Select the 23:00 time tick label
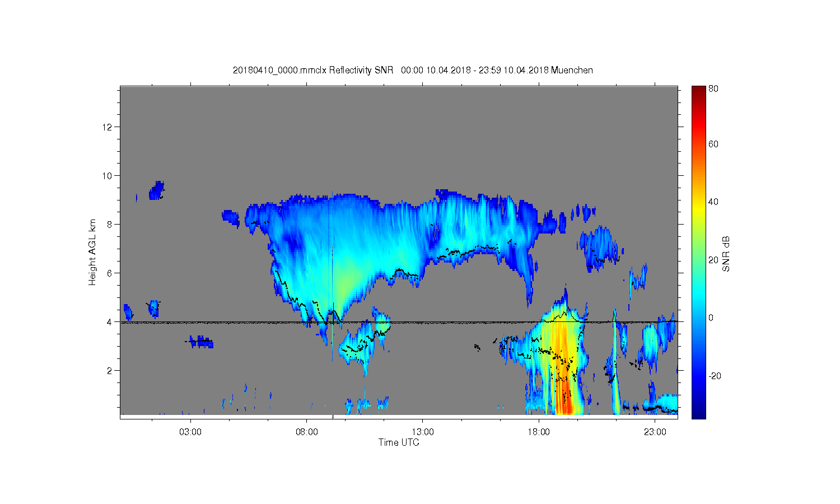 (655, 432)
